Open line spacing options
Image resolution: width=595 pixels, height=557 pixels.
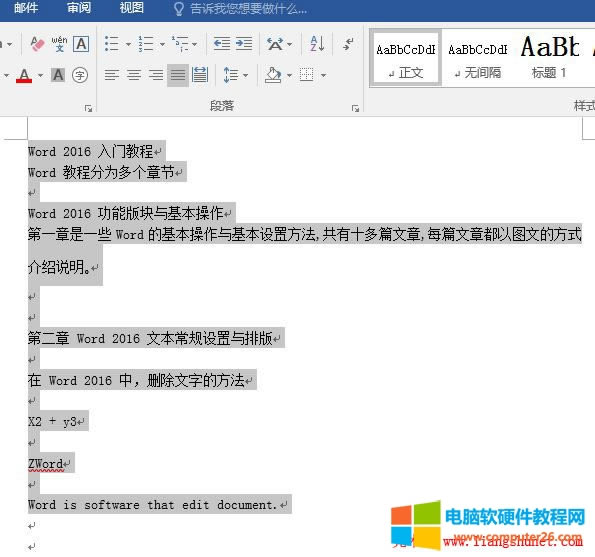click(x=231, y=75)
